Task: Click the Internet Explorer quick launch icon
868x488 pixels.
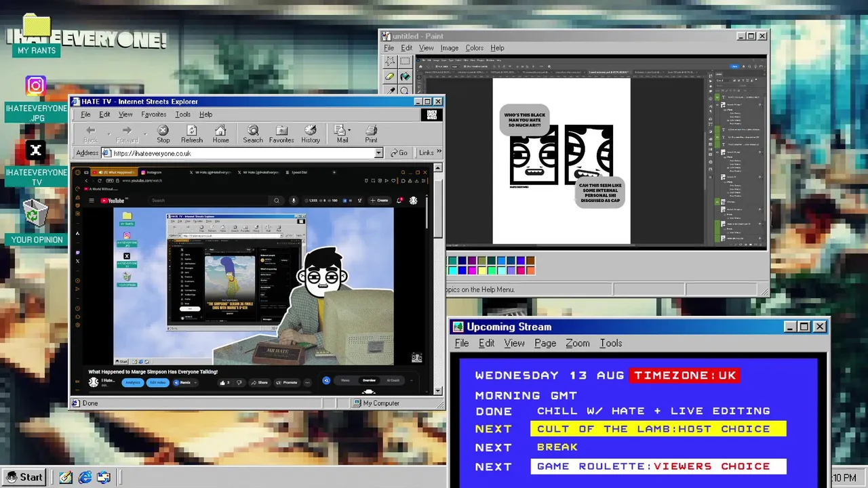Action: [85, 477]
